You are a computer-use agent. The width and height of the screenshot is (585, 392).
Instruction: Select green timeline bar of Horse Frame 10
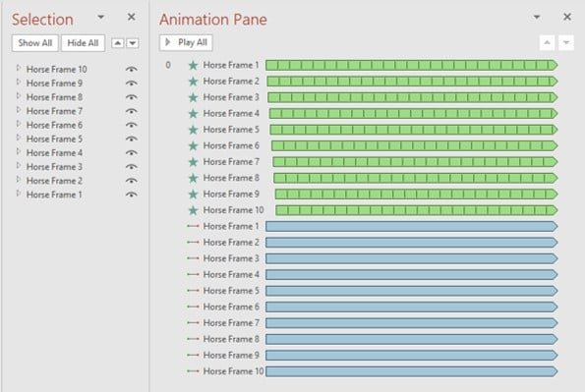(417, 210)
